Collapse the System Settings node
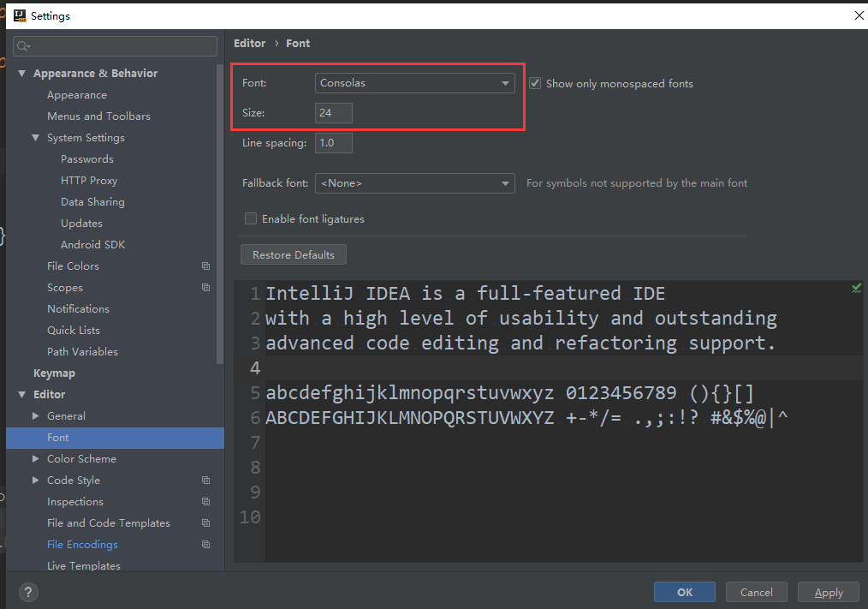 pos(35,137)
